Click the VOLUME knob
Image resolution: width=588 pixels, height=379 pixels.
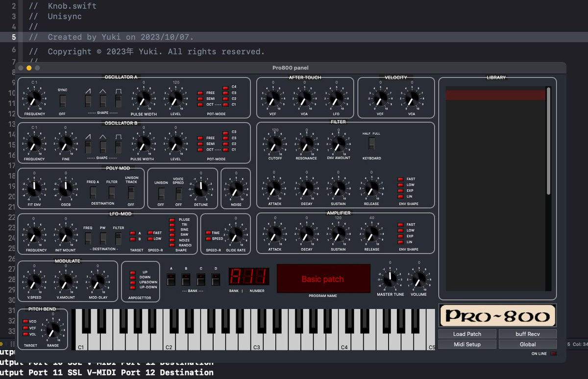pyautogui.click(x=418, y=280)
